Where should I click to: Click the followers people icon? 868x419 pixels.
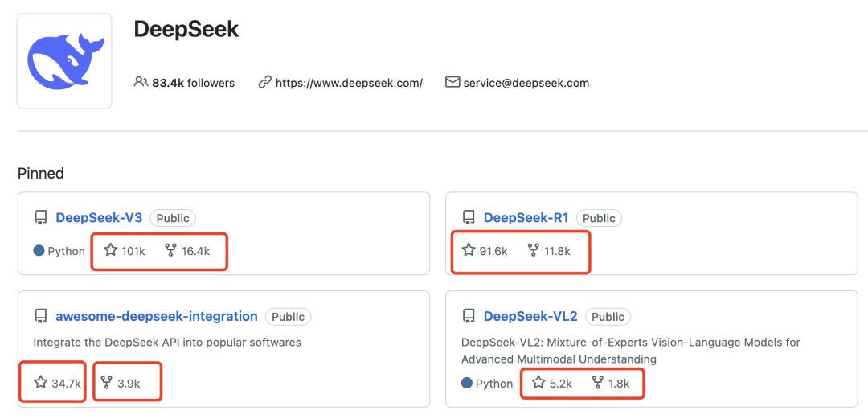click(x=141, y=82)
